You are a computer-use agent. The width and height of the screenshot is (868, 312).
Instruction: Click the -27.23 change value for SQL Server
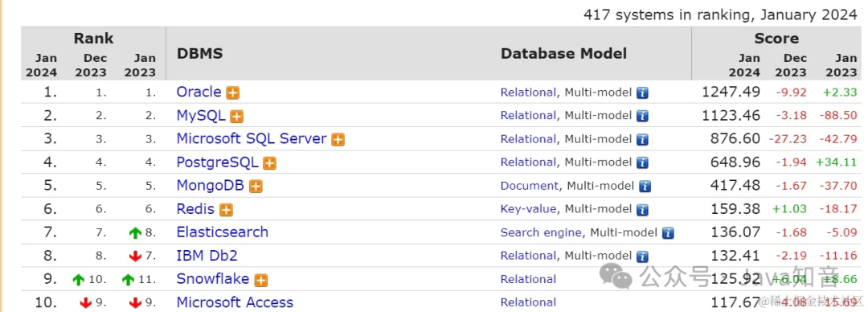(788, 139)
